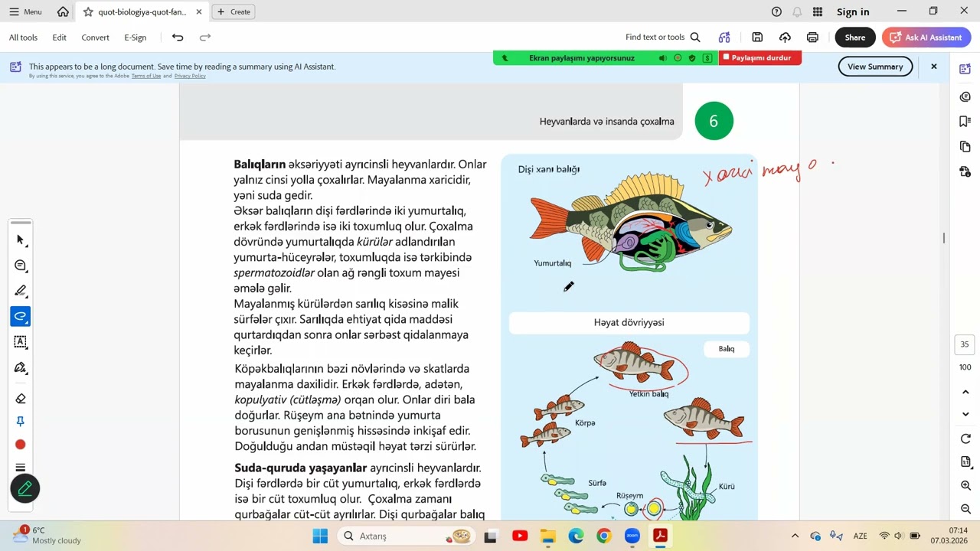This screenshot has width=980, height=551.
Task: Open Zoom from the taskbar
Action: tap(632, 536)
